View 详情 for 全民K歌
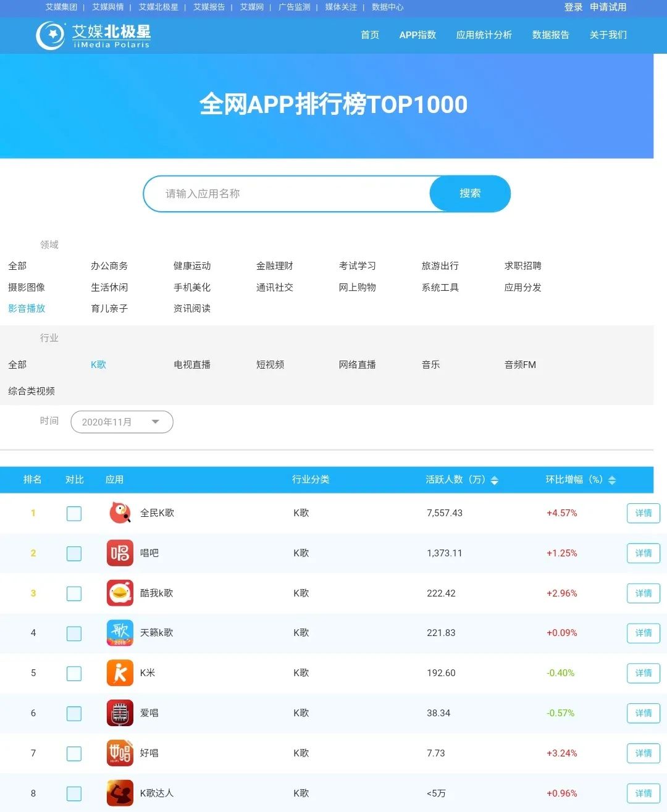Screen dimensions: 667x812 [x=644, y=513]
